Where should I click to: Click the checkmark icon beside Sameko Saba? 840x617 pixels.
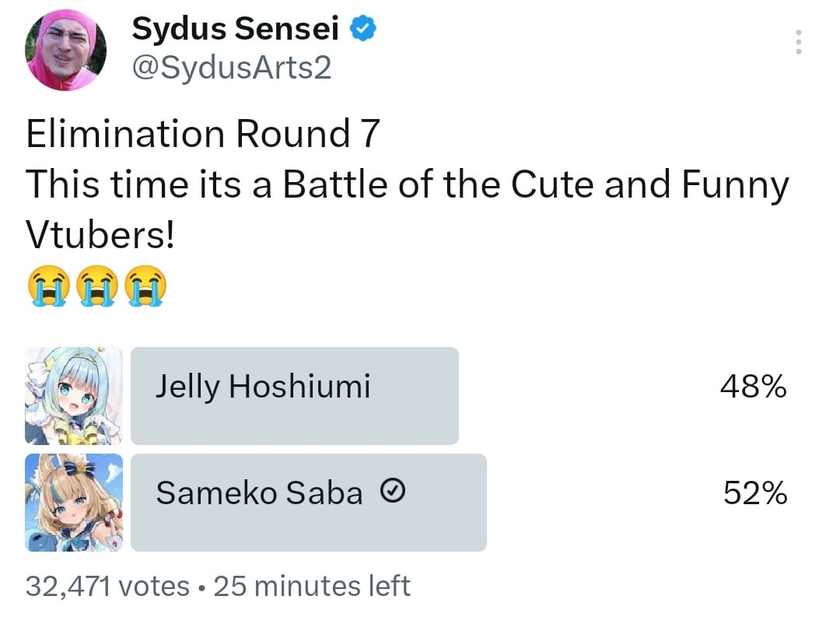[393, 491]
